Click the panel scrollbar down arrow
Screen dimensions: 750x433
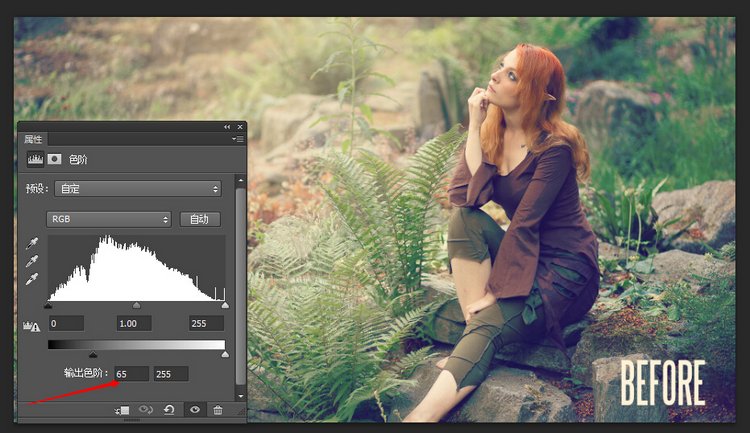241,396
